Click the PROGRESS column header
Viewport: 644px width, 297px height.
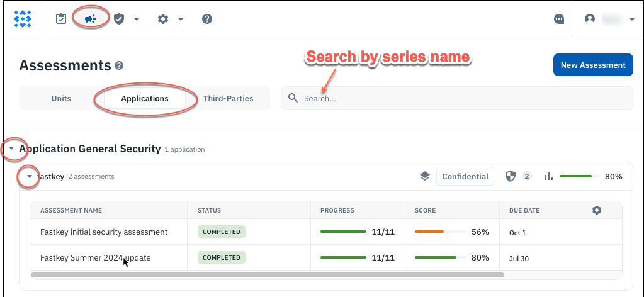tap(337, 210)
